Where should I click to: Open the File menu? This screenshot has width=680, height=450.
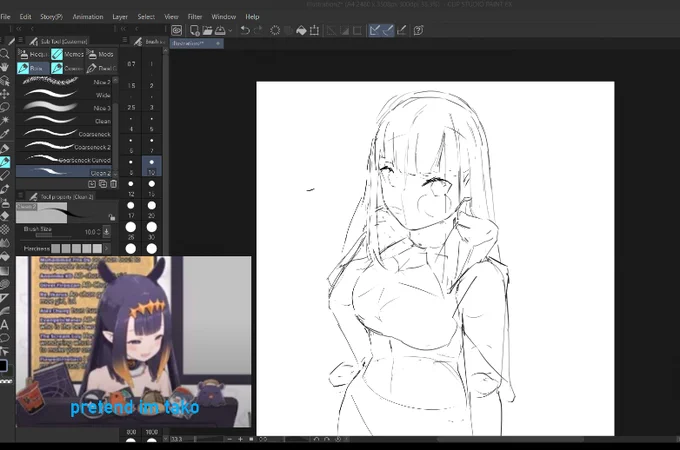pos(5,16)
